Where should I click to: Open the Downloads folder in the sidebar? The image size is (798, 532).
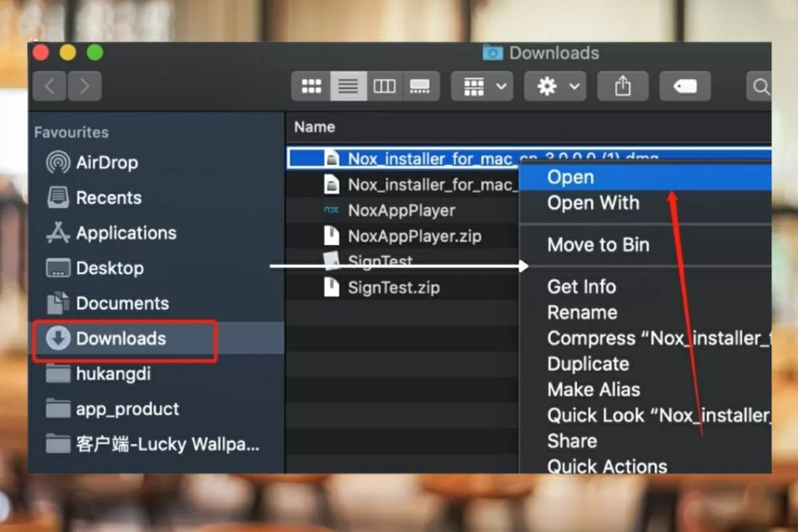pos(122,338)
